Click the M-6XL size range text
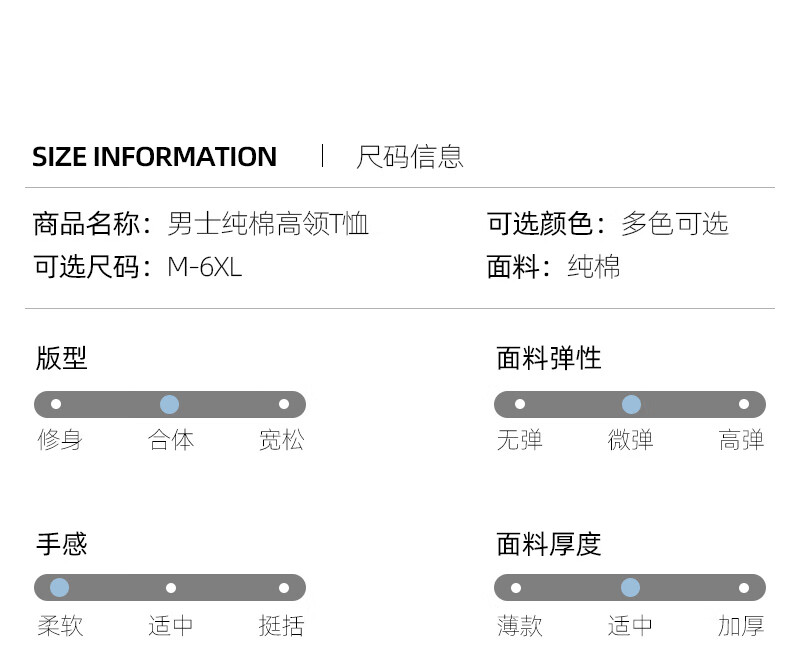Screen dimensions: 790x662 (204, 267)
